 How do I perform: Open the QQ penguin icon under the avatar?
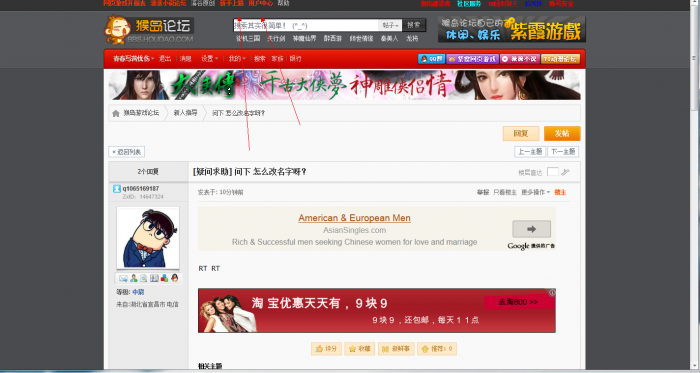175,278
